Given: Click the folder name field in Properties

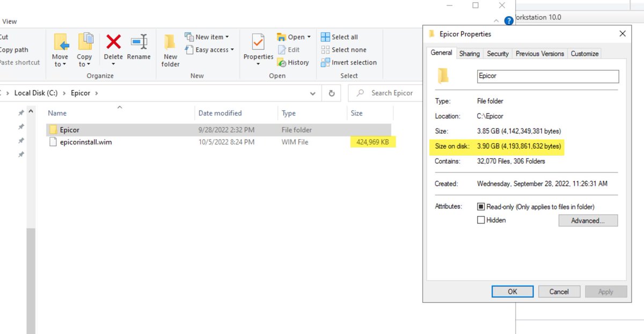Looking at the screenshot, I should (548, 76).
